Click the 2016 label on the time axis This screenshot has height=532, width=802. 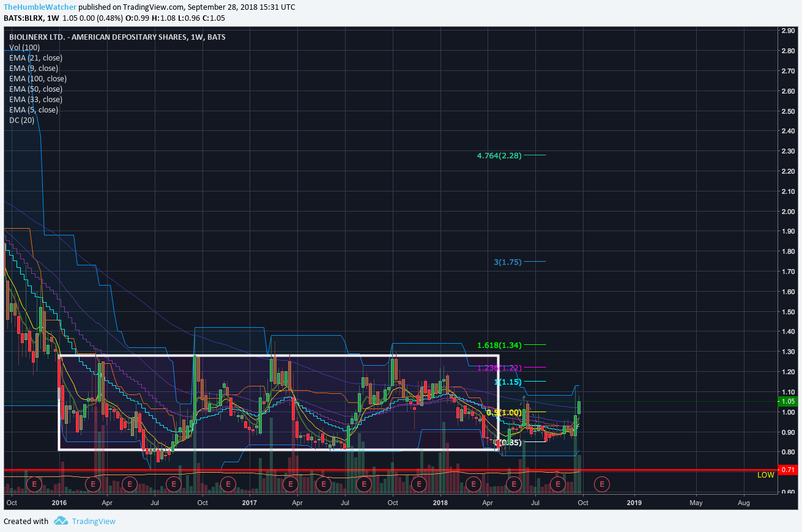click(x=59, y=503)
